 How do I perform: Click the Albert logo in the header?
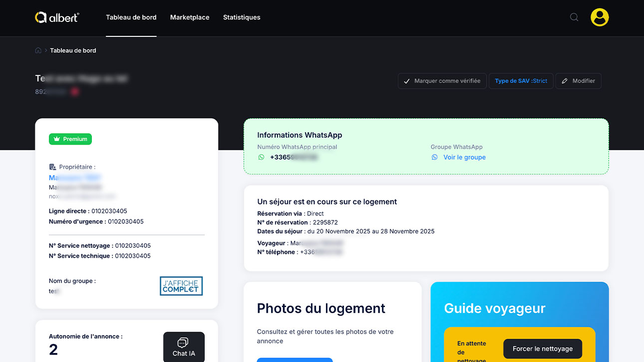(57, 17)
